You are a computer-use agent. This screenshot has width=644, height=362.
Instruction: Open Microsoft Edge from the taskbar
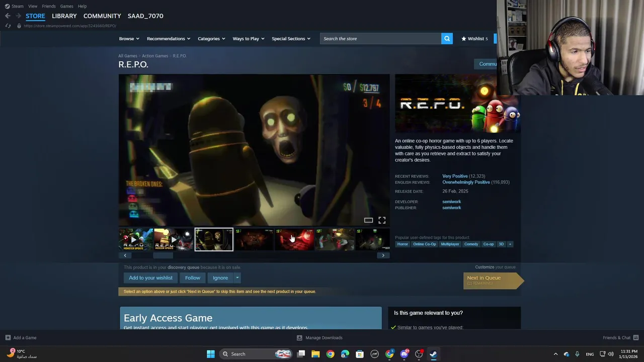click(x=345, y=354)
